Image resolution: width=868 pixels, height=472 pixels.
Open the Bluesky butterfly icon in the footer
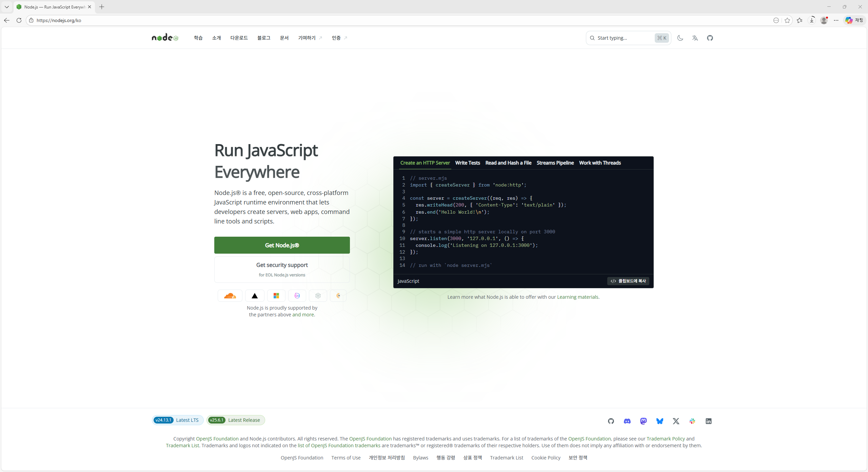pyautogui.click(x=659, y=421)
